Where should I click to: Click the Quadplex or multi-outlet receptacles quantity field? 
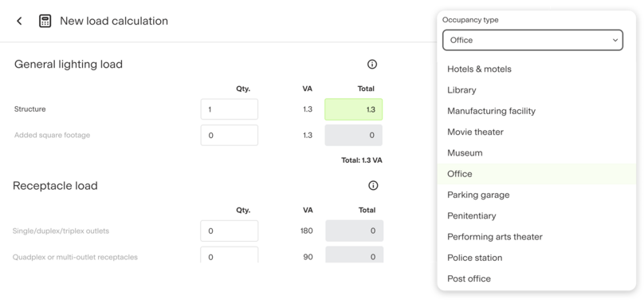point(230,255)
